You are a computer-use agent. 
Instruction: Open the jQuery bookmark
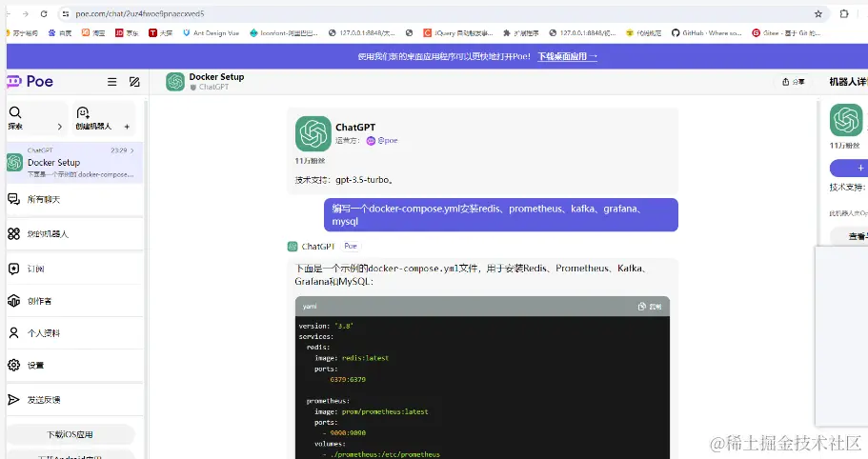457,33
